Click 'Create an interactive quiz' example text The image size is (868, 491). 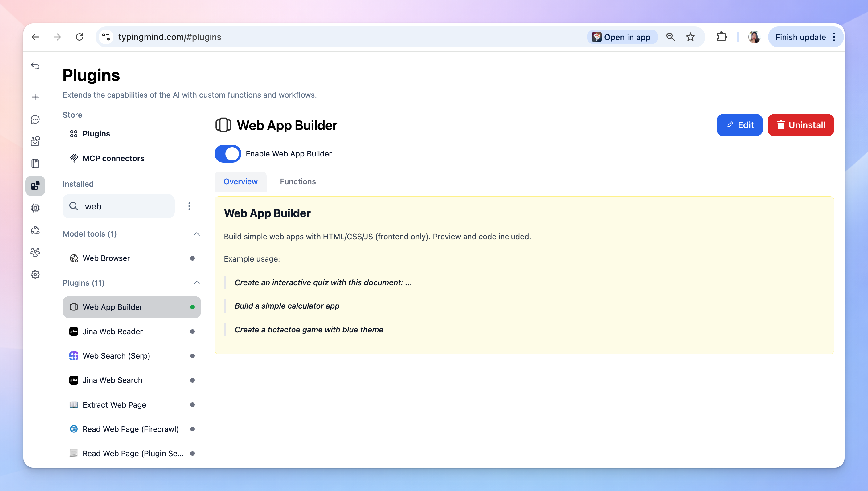323,282
